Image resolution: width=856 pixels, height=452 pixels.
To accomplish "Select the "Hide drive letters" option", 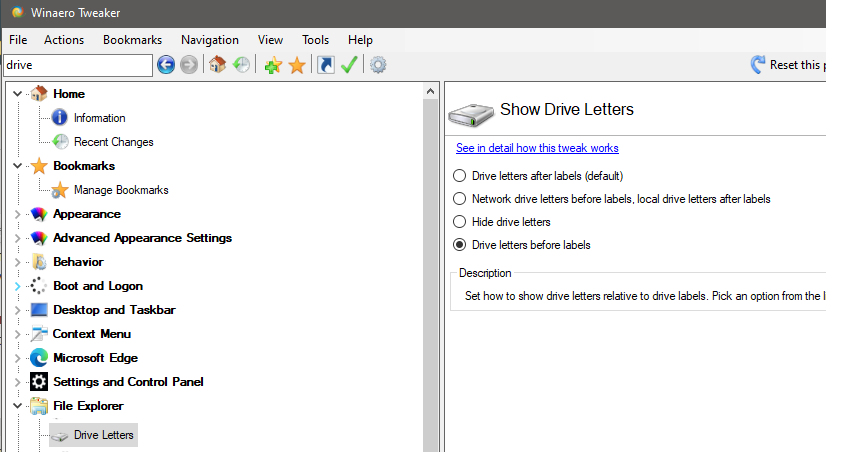I will coord(460,222).
